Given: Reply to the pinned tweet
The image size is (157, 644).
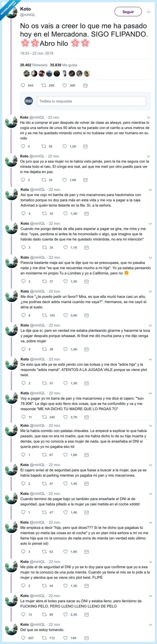Looking at the screenshot, I should [24, 85].
